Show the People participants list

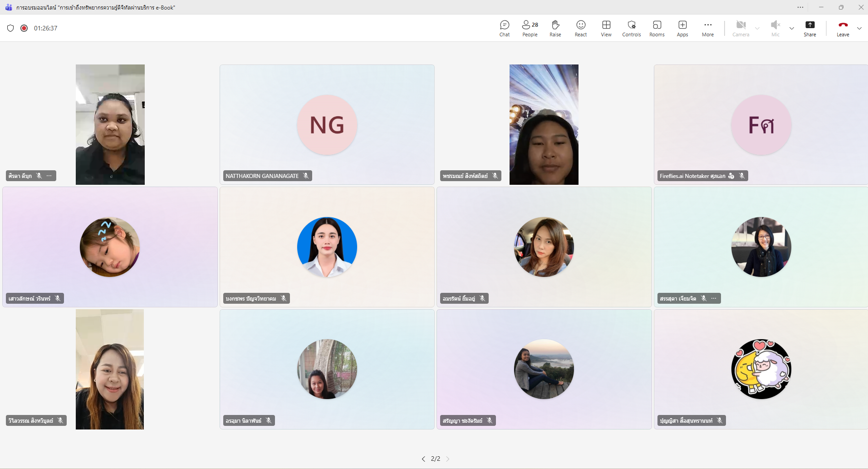530,28
